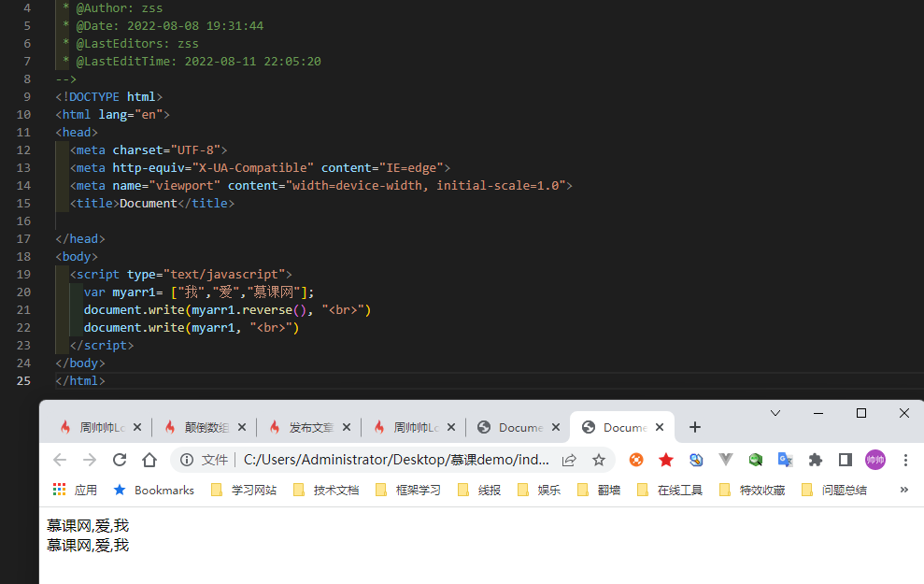Open the purple 帅帅 profile avatar
This screenshot has width=924, height=584.
(875, 460)
